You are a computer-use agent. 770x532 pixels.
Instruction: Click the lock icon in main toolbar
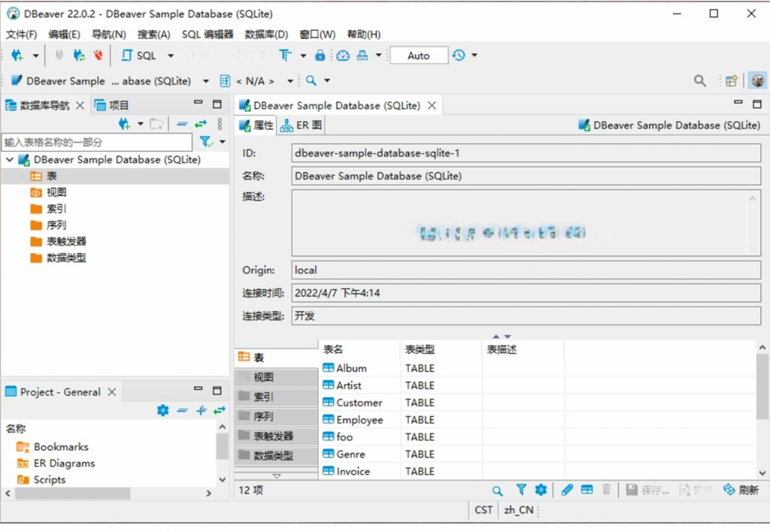[x=320, y=56]
